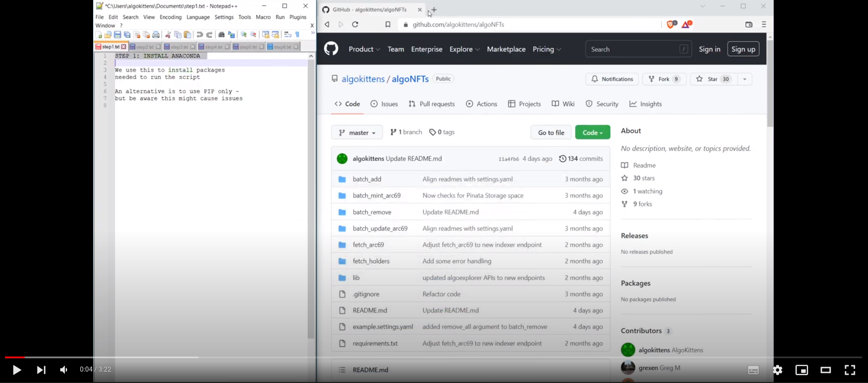Open Notepad++ Language menu
The image size is (868, 383).
tap(198, 17)
